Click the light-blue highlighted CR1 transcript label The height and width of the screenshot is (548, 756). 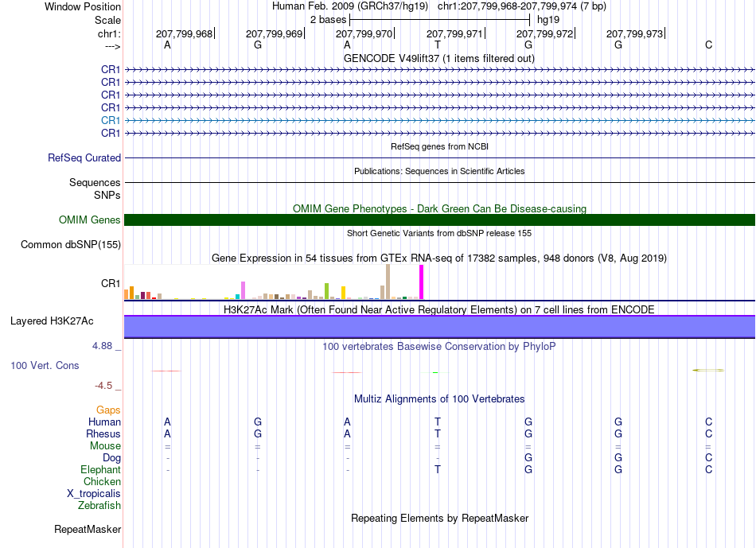click(x=111, y=120)
